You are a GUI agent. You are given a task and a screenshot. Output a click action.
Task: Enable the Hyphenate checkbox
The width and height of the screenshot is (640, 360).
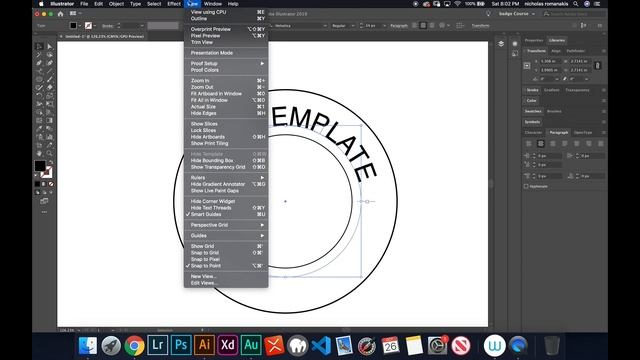pyautogui.click(x=526, y=186)
